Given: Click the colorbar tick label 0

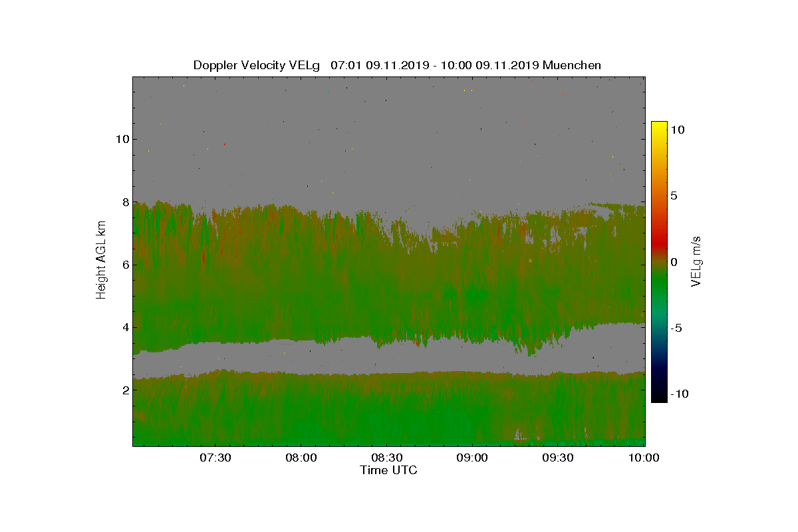Looking at the screenshot, I should pos(673,262).
